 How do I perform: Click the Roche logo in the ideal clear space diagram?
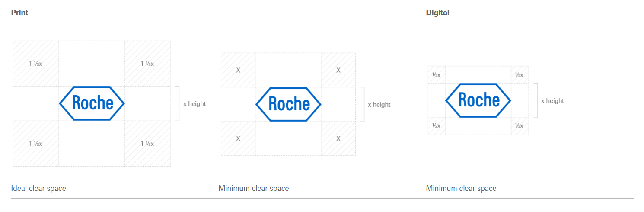92,103
